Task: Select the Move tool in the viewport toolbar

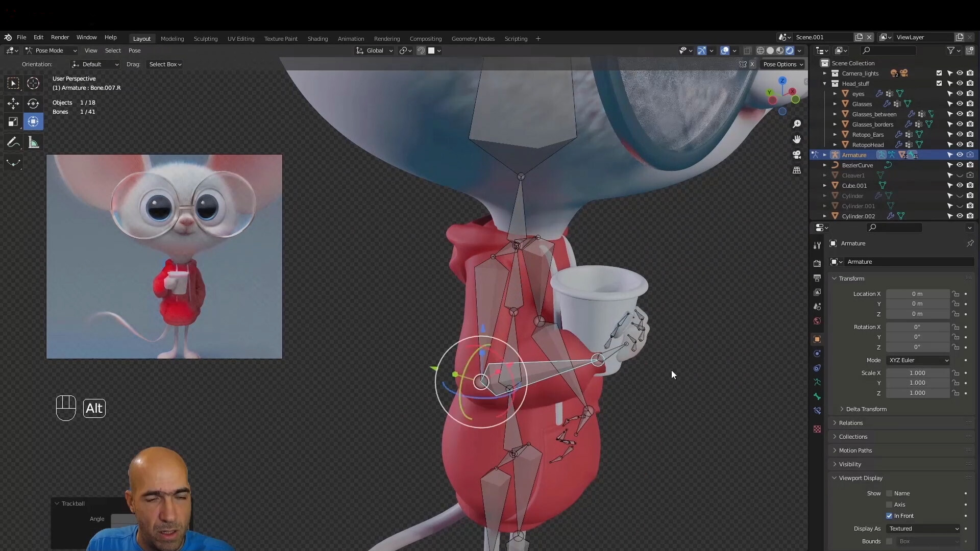Action: coord(13,104)
